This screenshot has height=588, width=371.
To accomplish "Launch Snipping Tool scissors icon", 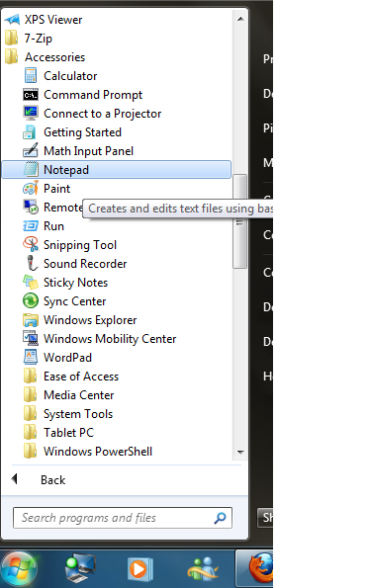I will click(31, 244).
